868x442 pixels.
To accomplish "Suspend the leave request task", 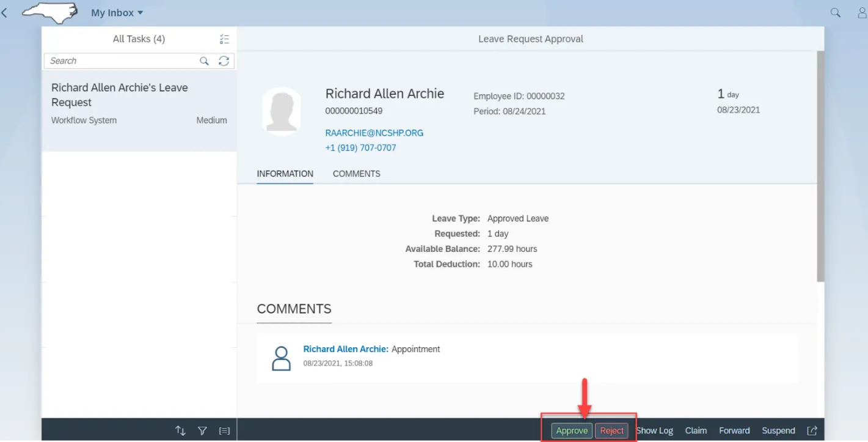I will (x=778, y=430).
